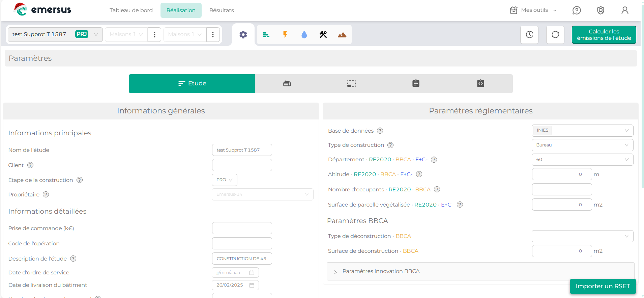This screenshot has height=298, width=644.
Task: Show help for Département
Action: point(434,160)
